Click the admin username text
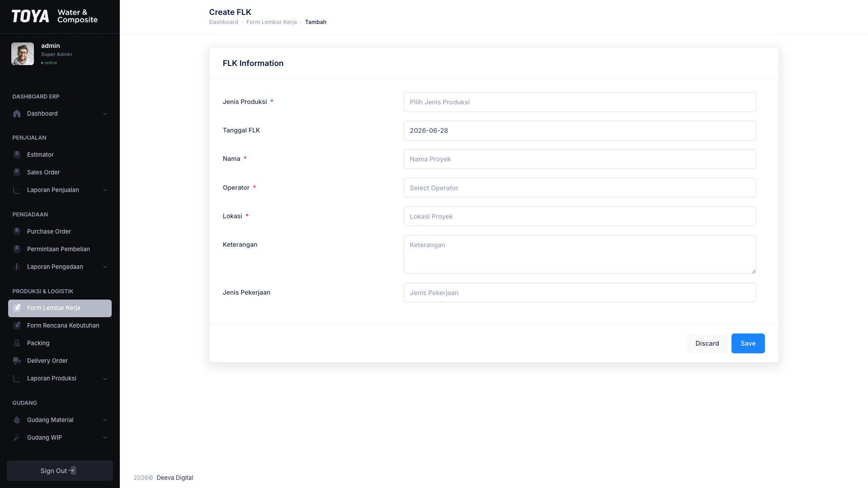This screenshot has width=868, height=488. (x=51, y=46)
